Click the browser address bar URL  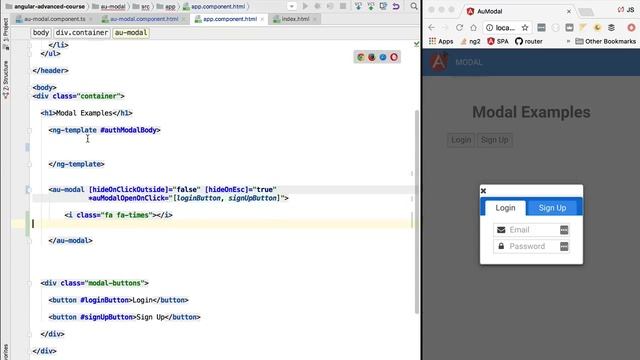(505, 27)
